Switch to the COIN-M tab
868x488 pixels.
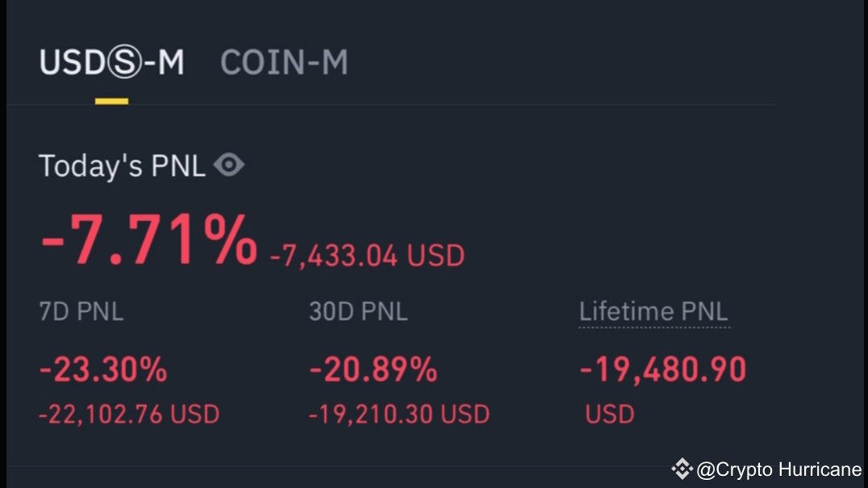(x=284, y=63)
